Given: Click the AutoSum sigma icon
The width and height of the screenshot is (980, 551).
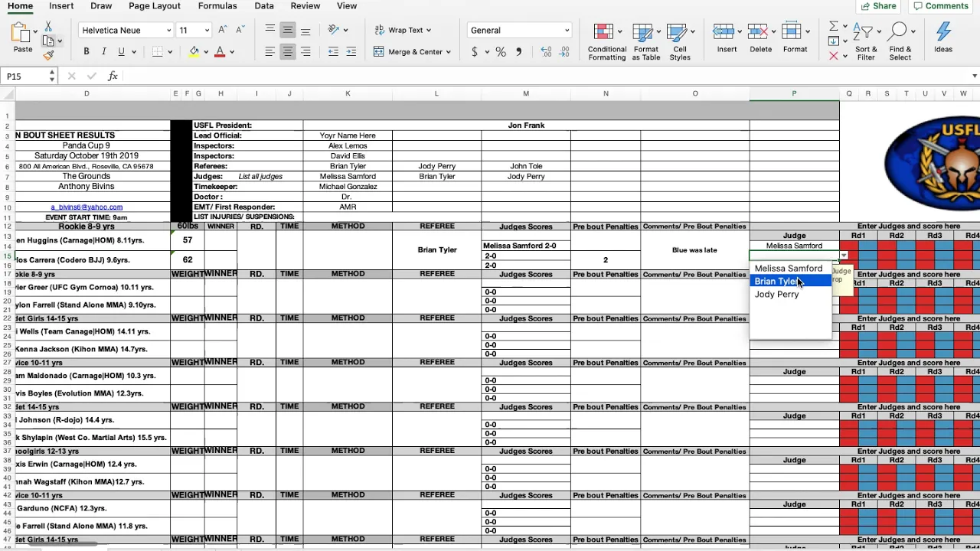Looking at the screenshot, I should pyautogui.click(x=834, y=27).
